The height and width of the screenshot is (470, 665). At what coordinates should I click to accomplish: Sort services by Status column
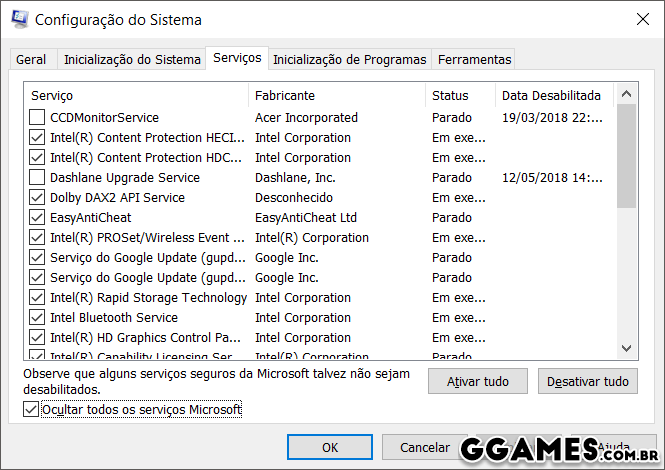pyautogui.click(x=450, y=96)
